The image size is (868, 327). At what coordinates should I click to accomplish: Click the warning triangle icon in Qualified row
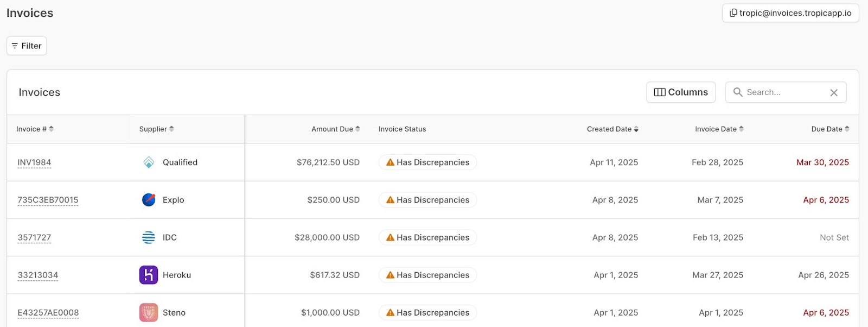pos(390,162)
